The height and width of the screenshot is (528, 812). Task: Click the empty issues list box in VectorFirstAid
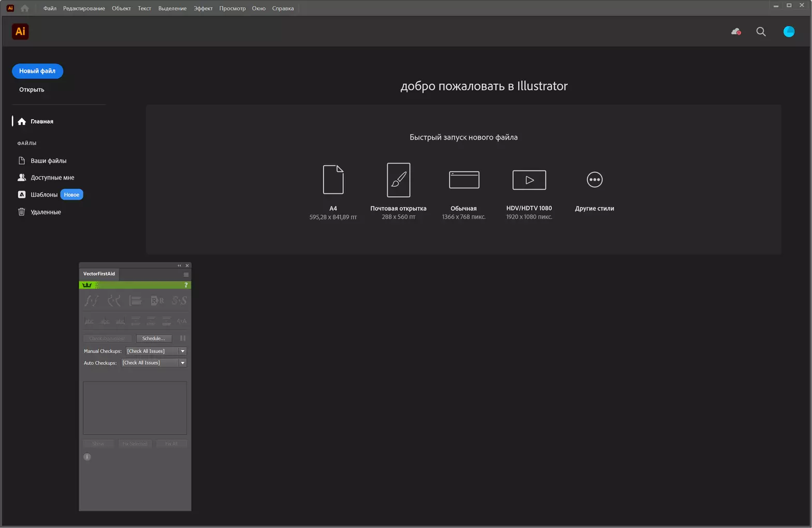pyautogui.click(x=135, y=408)
